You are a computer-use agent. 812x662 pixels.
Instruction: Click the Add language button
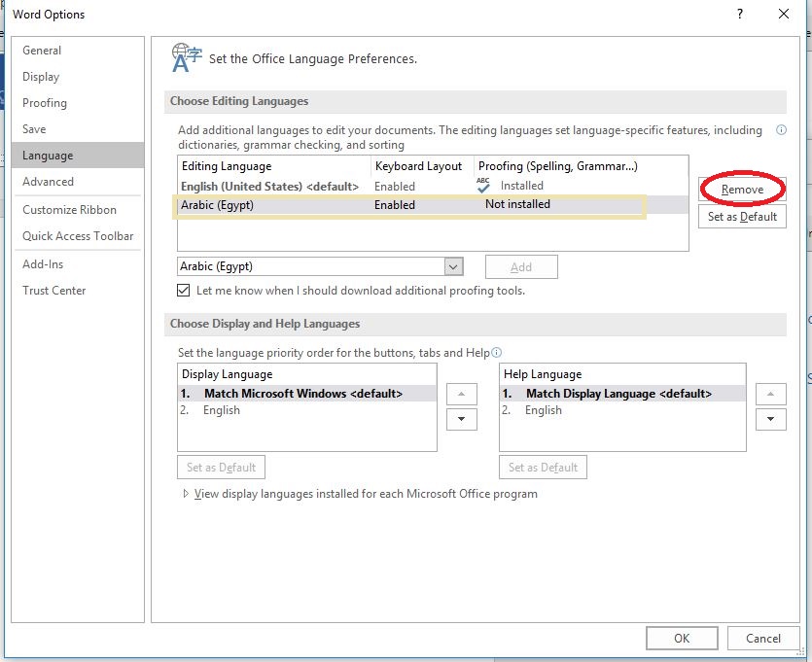point(521,267)
